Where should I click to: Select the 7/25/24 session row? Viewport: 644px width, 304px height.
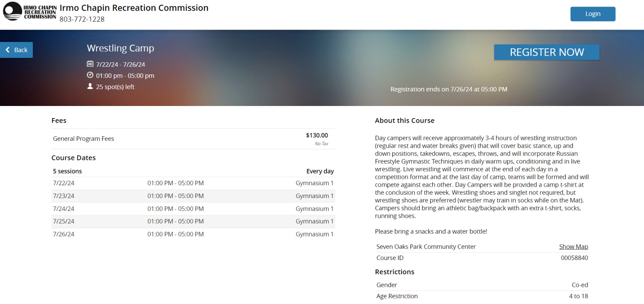pos(193,221)
